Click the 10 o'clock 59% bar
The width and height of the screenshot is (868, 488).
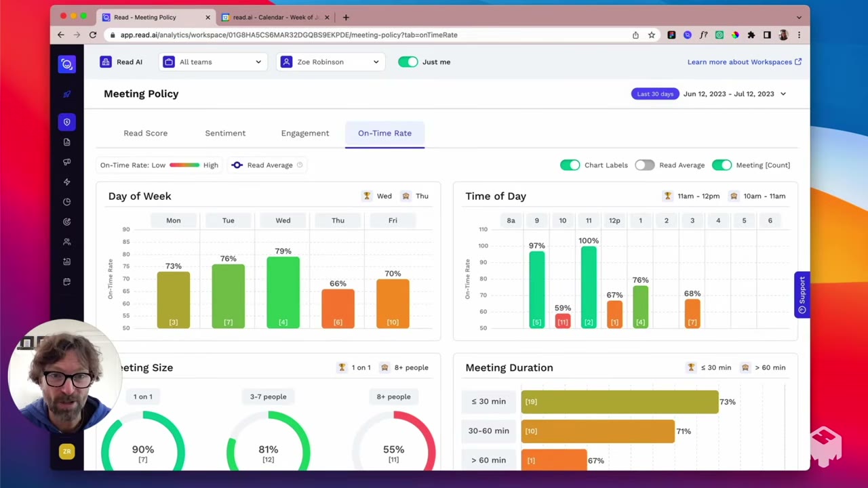562,321
